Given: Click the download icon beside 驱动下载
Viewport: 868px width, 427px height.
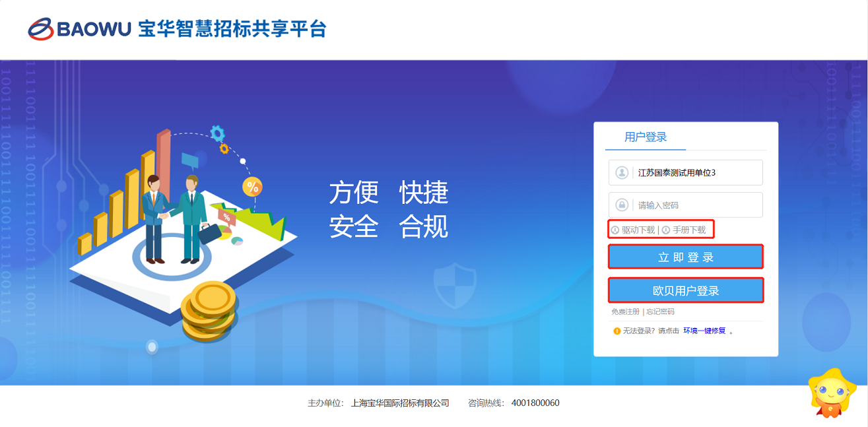Looking at the screenshot, I should point(615,230).
